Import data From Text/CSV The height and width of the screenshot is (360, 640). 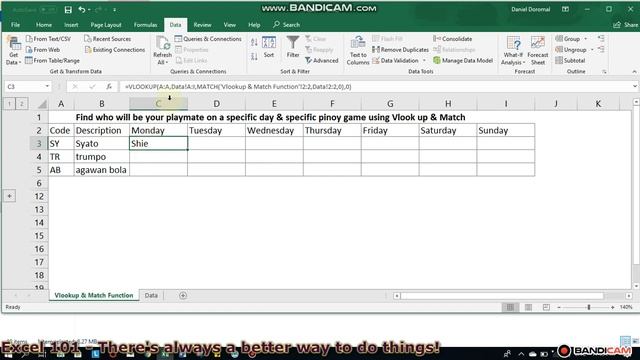pos(48,39)
